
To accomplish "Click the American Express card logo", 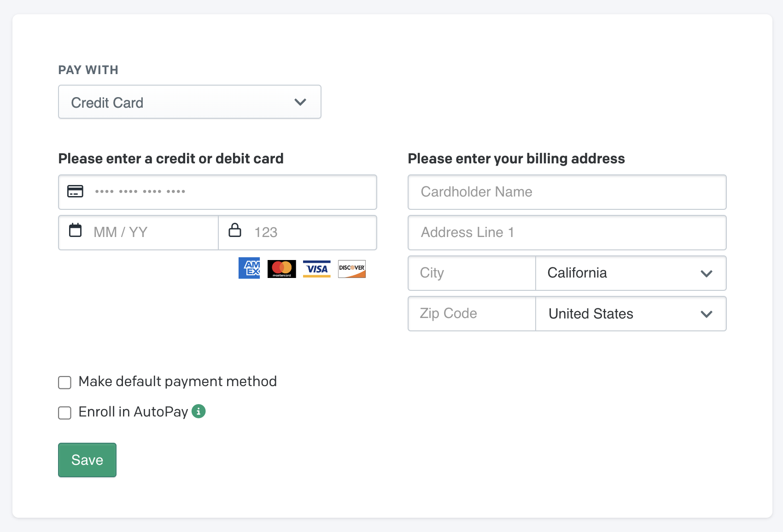I will click(x=249, y=268).
